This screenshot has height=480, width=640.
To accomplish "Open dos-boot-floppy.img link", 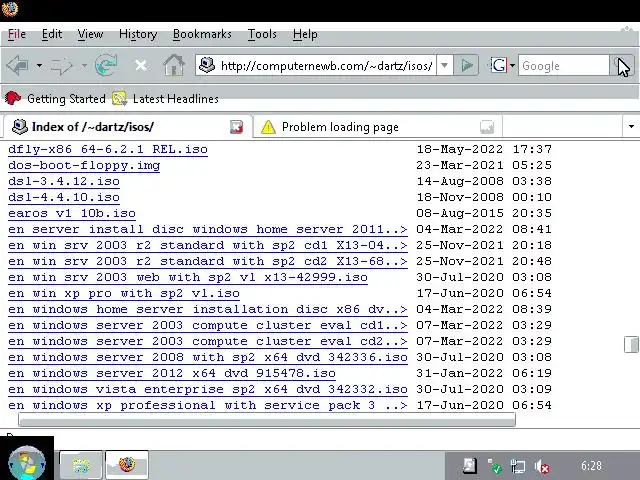I will [x=84, y=165].
